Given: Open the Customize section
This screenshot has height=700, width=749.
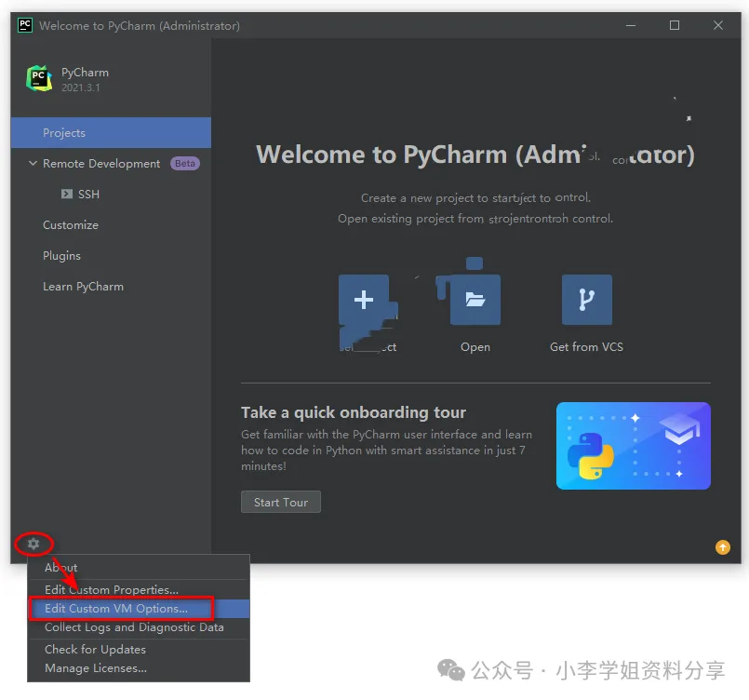Looking at the screenshot, I should [71, 225].
